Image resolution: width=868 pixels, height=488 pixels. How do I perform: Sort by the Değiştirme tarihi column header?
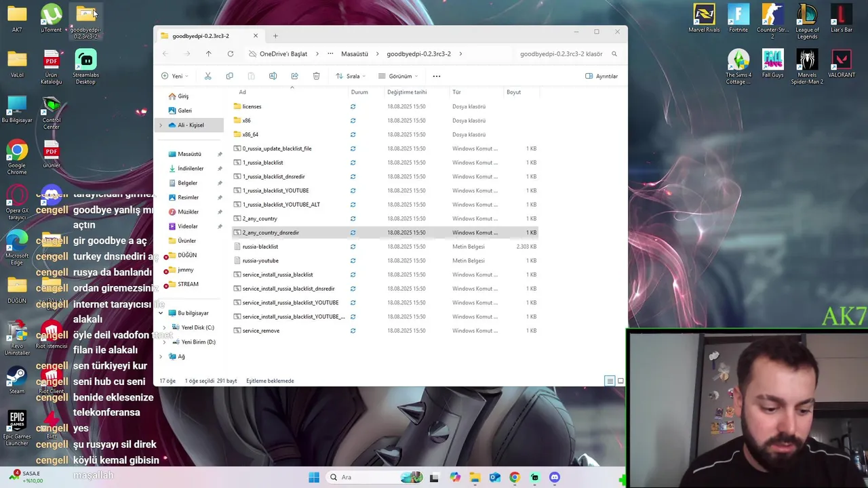[x=407, y=92]
